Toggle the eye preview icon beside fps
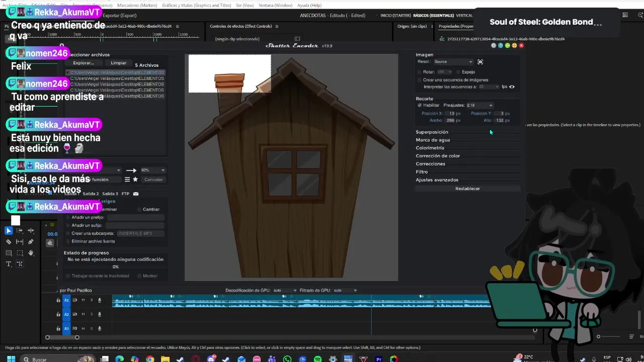Screen dimensions: 644x362 pos(512,86)
